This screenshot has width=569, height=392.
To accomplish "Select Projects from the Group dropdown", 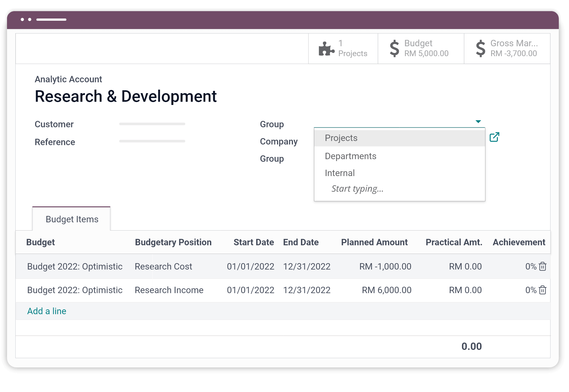I will click(341, 137).
